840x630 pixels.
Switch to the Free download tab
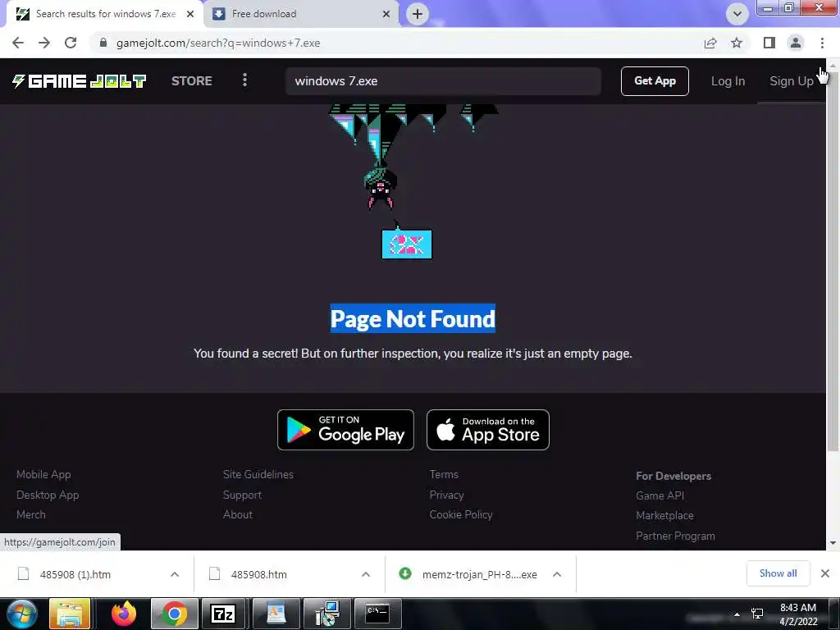[x=300, y=14]
